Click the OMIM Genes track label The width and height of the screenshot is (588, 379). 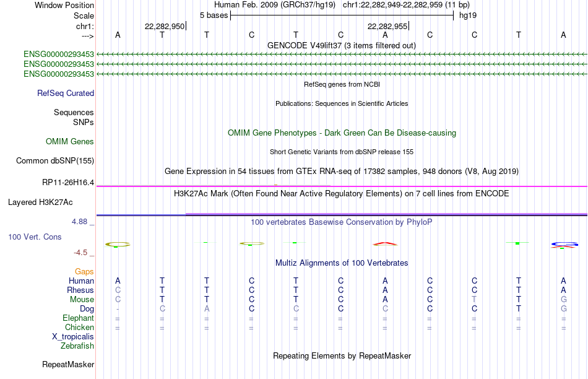[x=69, y=141]
